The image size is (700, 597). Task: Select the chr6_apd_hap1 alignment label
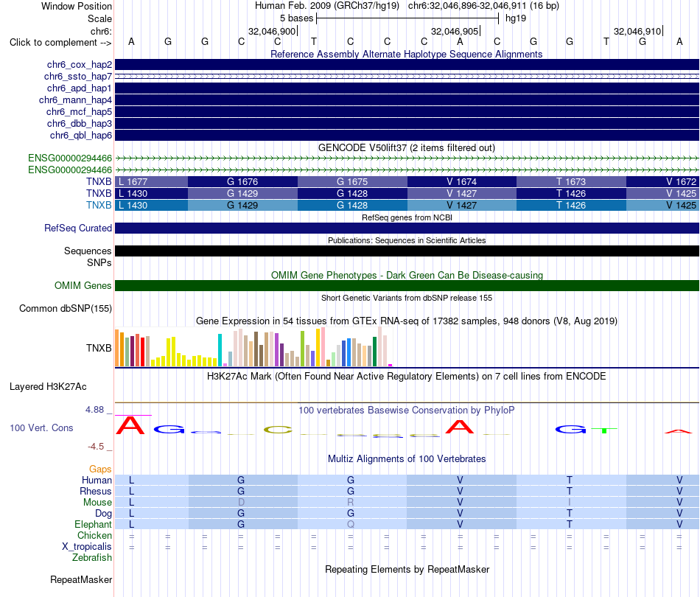[x=80, y=88]
